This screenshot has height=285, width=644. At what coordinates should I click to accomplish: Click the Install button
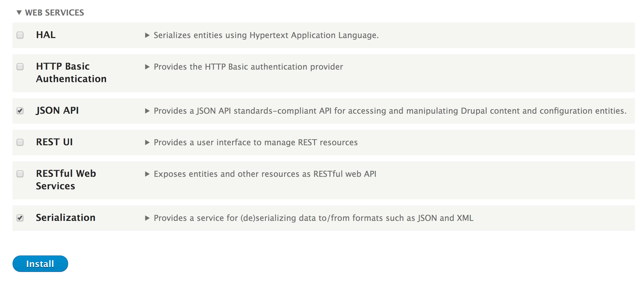click(x=40, y=264)
